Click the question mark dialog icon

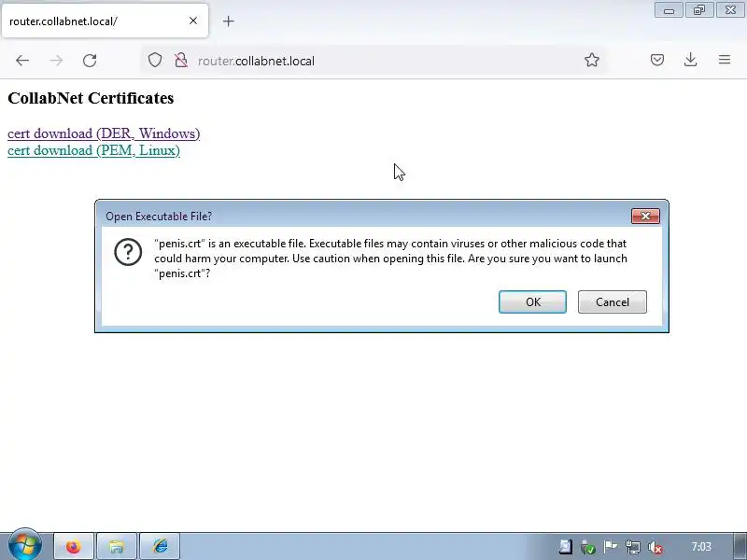[128, 251]
